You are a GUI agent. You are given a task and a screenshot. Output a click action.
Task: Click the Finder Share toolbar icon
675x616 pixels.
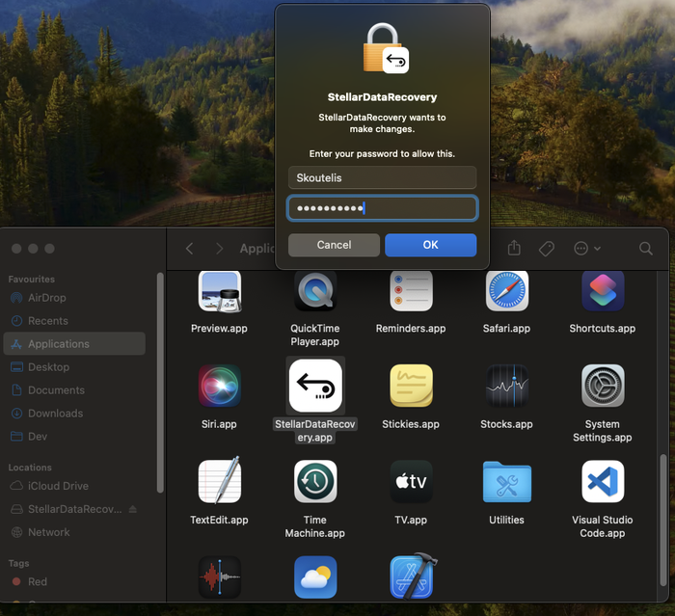(x=514, y=248)
